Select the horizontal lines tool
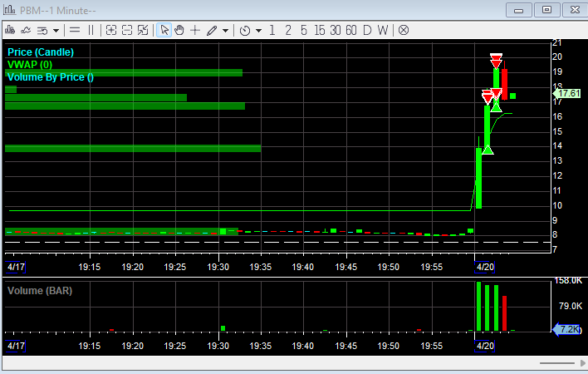This screenshot has height=374, width=588. [75, 30]
